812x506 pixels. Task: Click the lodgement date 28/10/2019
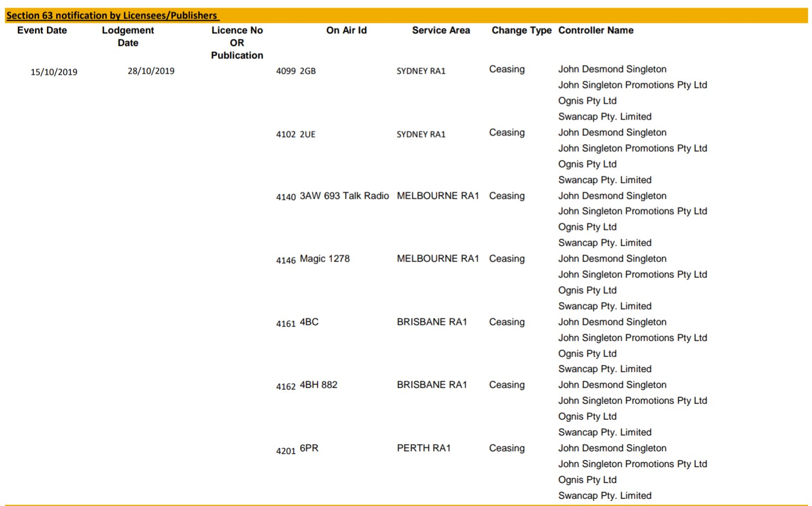coord(151,71)
